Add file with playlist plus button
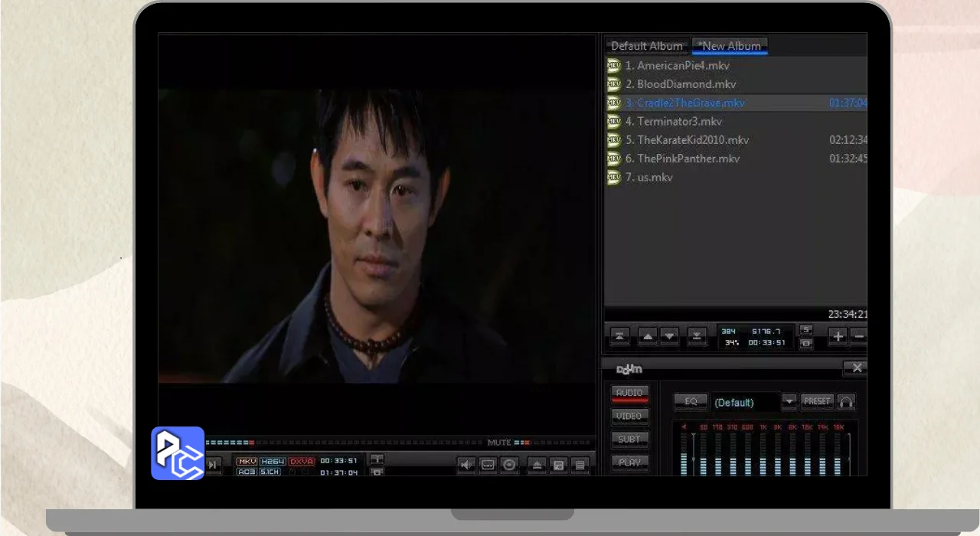 click(838, 336)
